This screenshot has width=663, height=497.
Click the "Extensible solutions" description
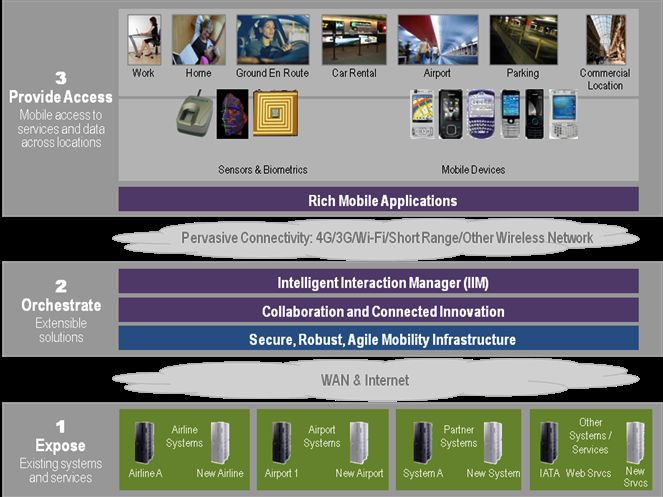coord(61,330)
